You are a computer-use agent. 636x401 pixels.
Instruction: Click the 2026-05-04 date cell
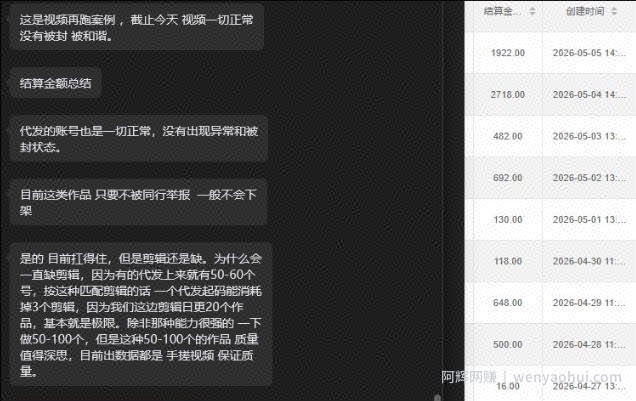(589, 95)
